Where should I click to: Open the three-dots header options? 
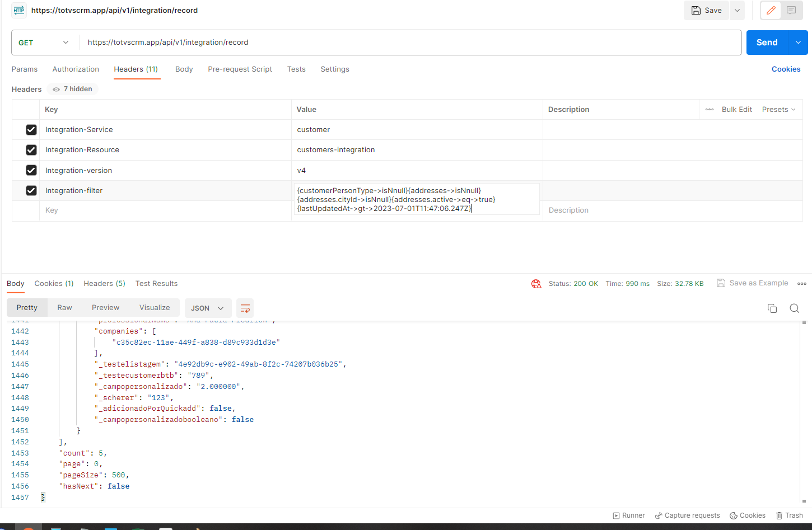point(710,109)
